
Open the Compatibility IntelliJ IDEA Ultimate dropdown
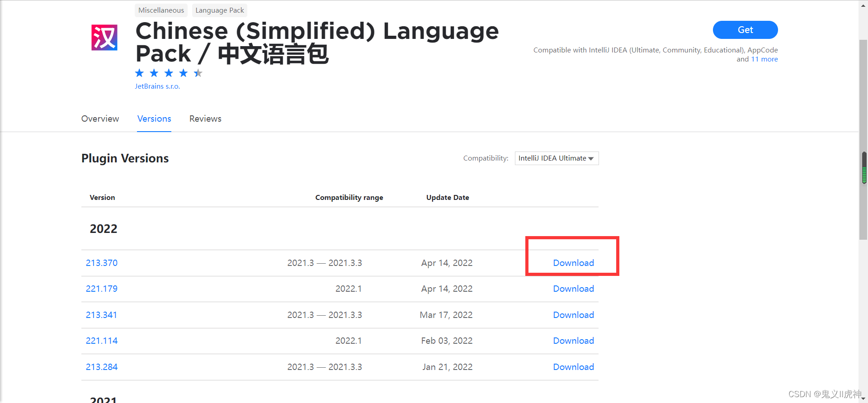(x=557, y=158)
